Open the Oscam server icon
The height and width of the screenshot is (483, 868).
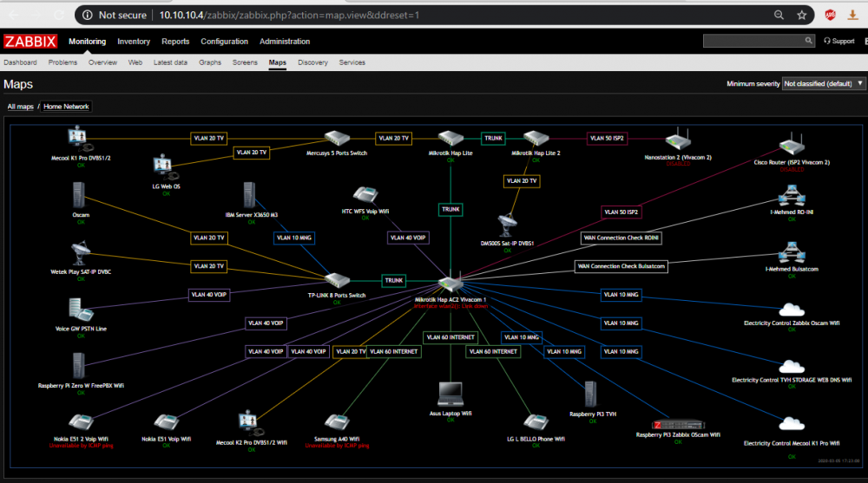coord(79,196)
